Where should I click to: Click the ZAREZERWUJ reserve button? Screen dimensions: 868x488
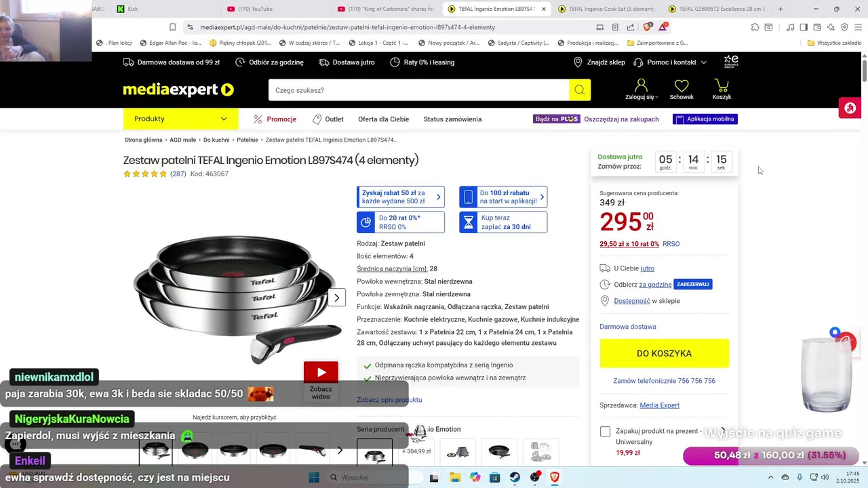(x=693, y=285)
